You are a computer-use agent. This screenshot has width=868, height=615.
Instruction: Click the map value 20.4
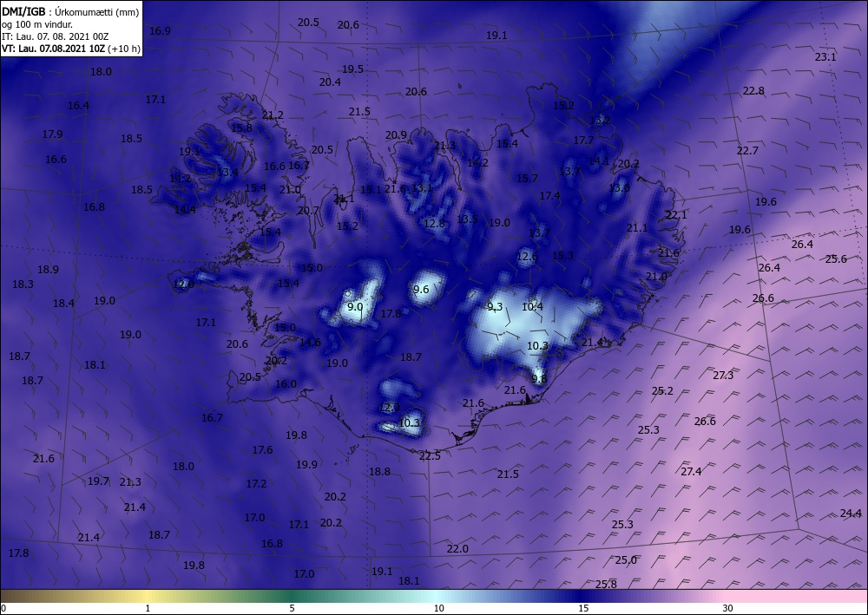pyautogui.click(x=330, y=82)
